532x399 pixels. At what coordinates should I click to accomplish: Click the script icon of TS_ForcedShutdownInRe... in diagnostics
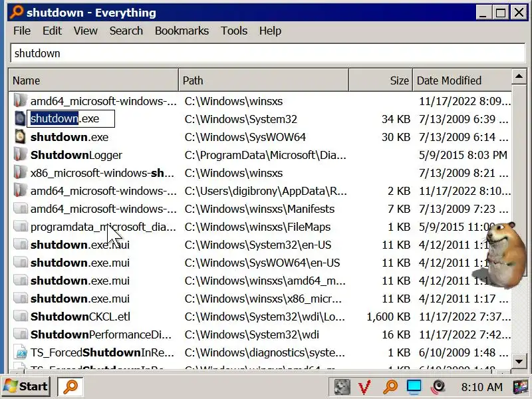point(21,352)
